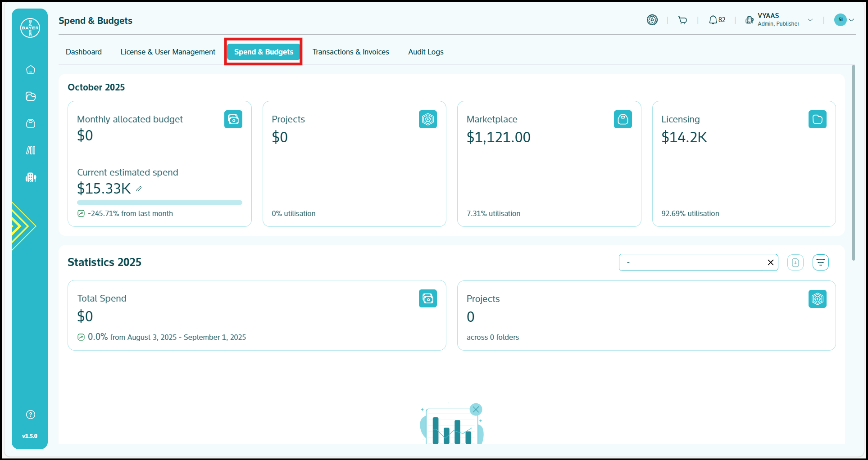868x460 pixels.
Task: Download statistics using the download icon
Action: [x=795, y=262]
